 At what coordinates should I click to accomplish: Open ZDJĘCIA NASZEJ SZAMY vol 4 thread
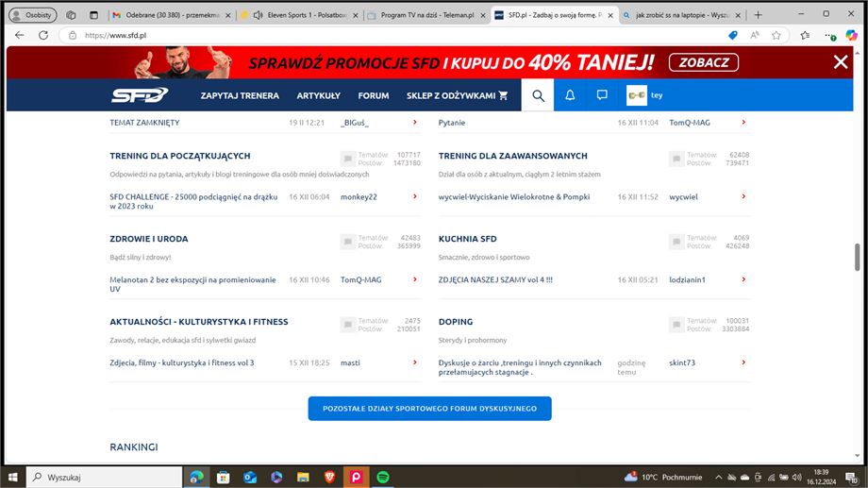(495, 279)
